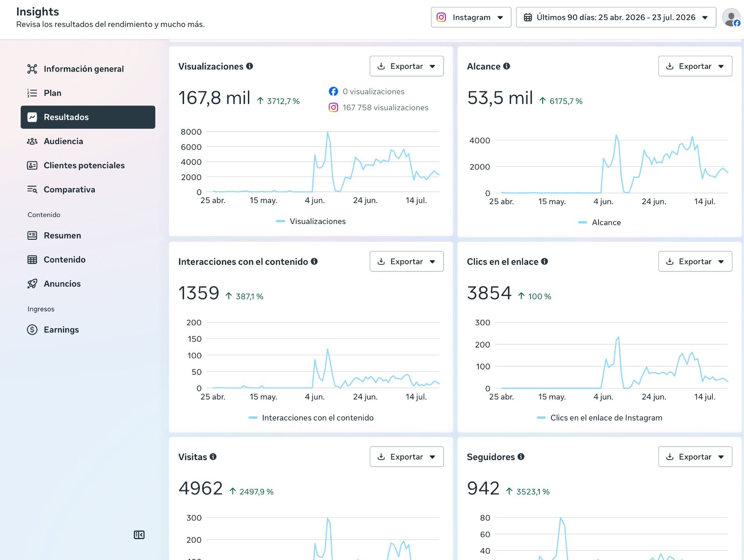The width and height of the screenshot is (744, 560).
Task: Click the Información general network icon
Action: click(32, 69)
